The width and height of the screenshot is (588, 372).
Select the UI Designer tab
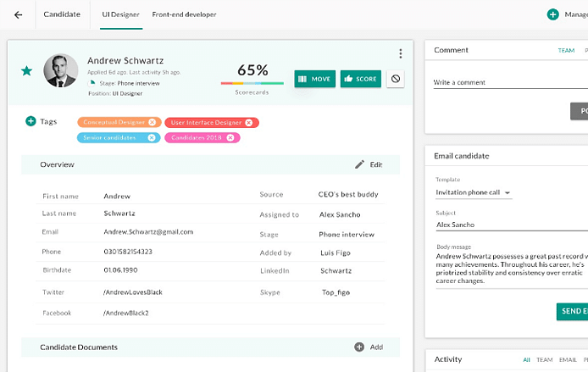click(x=121, y=15)
